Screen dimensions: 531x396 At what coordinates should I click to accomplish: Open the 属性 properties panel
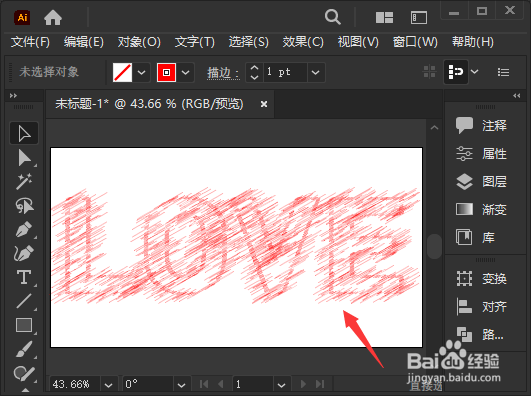point(482,154)
